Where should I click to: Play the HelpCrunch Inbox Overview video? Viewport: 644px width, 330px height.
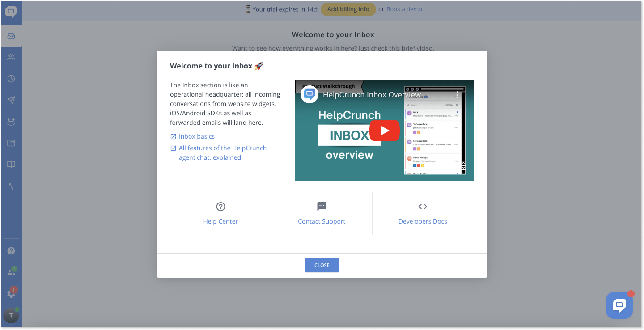(x=385, y=131)
